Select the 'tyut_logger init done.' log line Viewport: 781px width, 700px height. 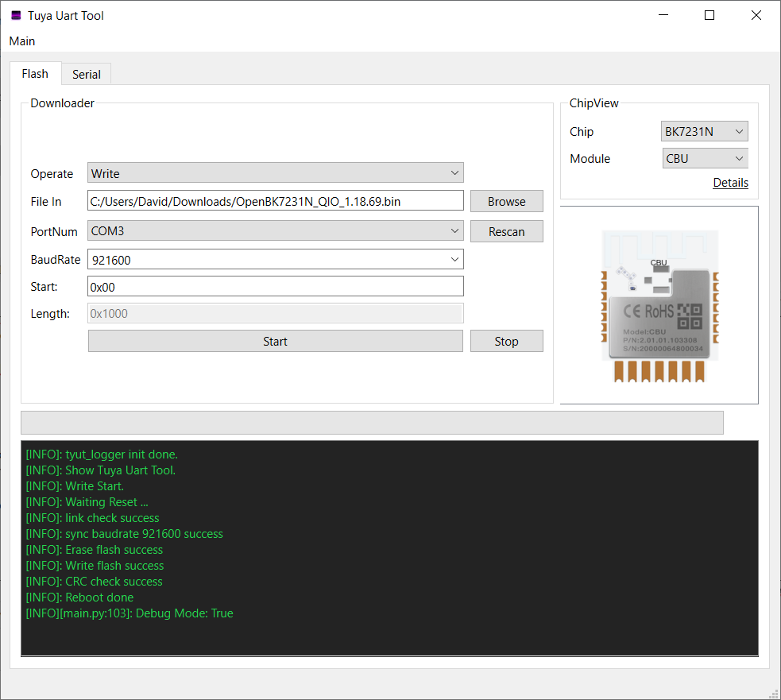102,454
